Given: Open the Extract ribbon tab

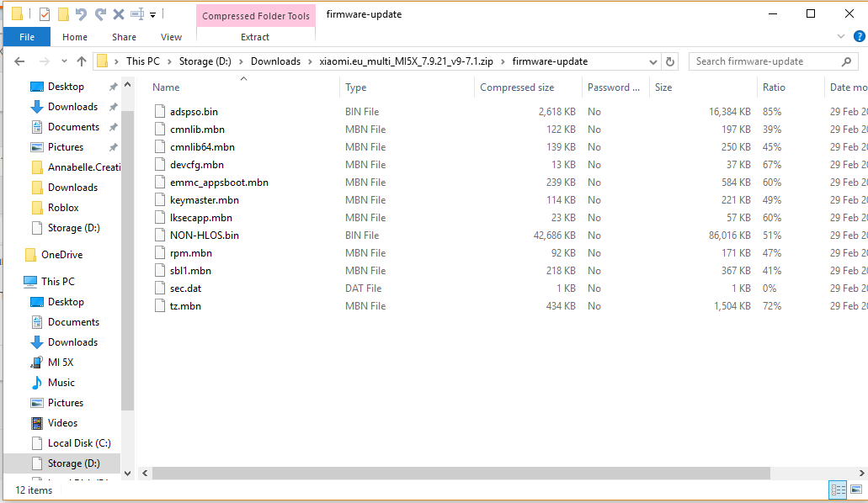Looking at the screenshot, I should (x=255, y=37).
